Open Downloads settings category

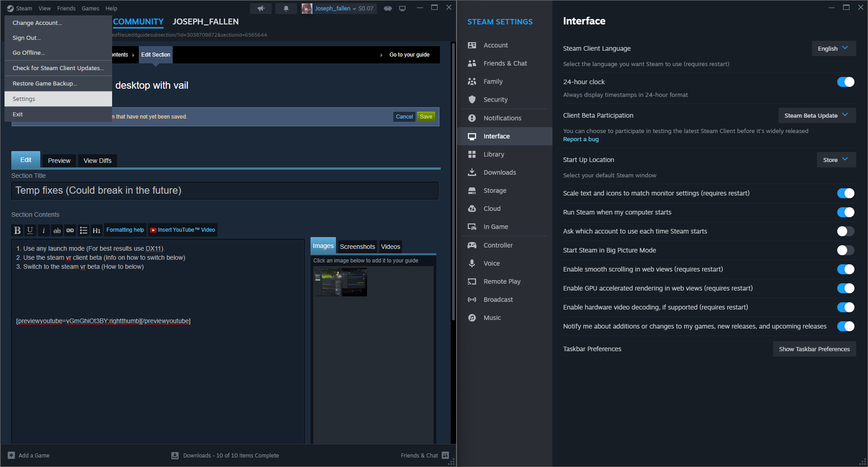pyautogui.click(x=505, y=172)
